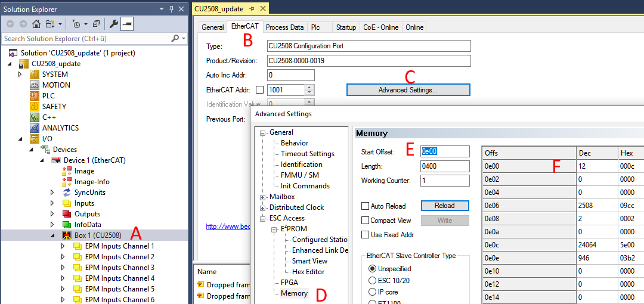Select the ANALYTICS node icon
The height and width of the screenshot is (304, 644).
35,128
